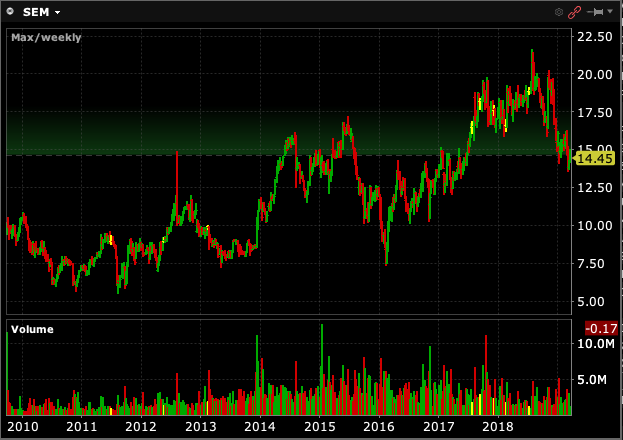
Task: Open chart settings gear icon
Action: tap(559, 12)
